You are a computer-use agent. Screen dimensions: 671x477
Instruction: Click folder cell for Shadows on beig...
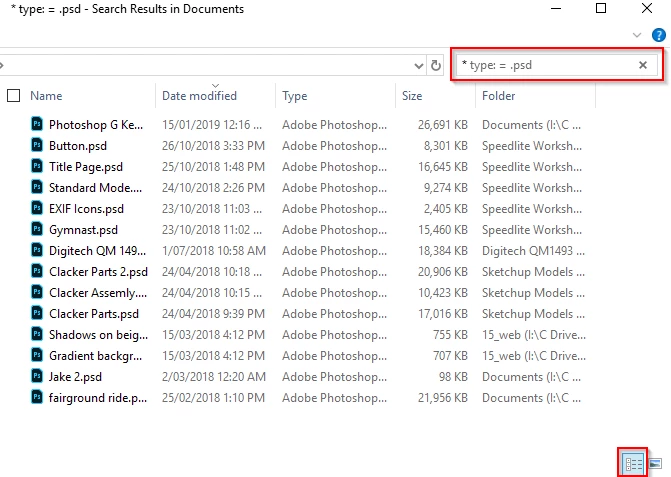click(534, 335)
